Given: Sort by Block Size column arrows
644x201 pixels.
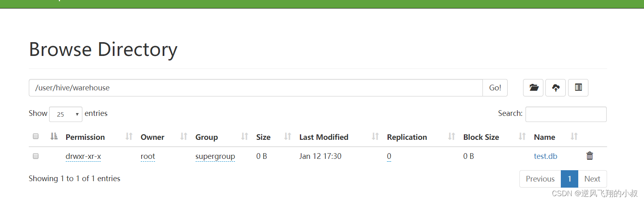Looking at the screenshot, I should pyautogui.click(x=522, y=137).
